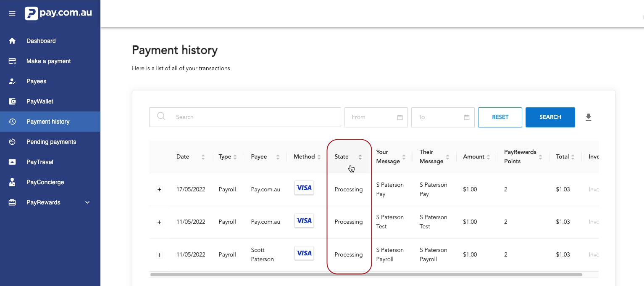Screen dimensions: 644x286
Task: Click the Pending payments clock icon
Action: tap(12, 142)
